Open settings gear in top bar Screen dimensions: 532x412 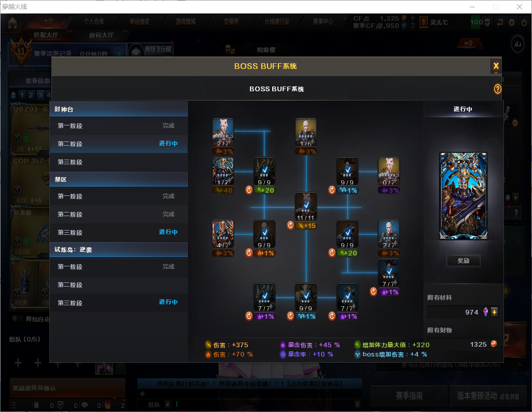click(512, 22)
